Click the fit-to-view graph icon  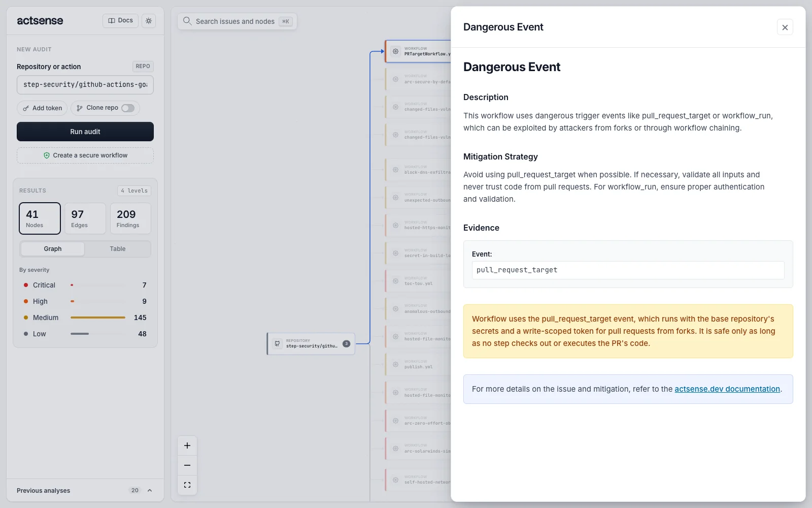coord(187,485)
